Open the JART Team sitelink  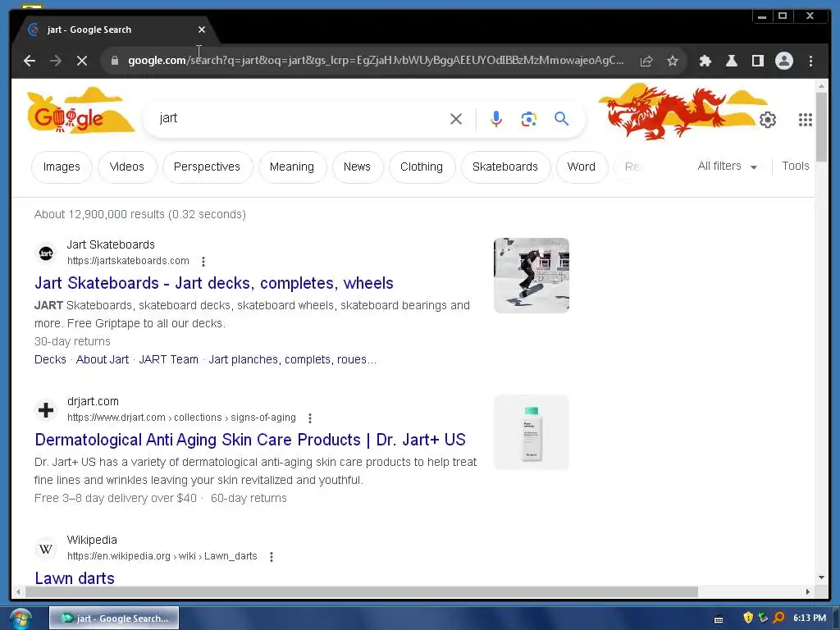pyautogui.click(x=169, y=359)
